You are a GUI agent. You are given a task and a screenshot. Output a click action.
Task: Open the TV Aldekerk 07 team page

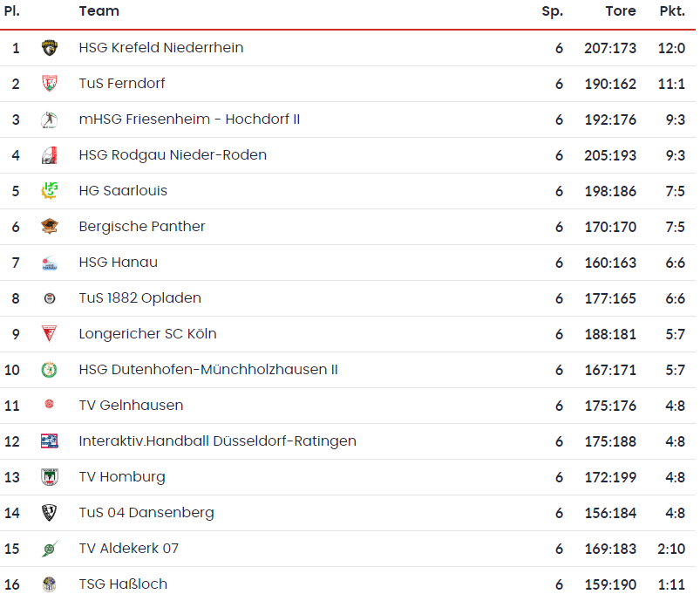(x=128, y=549)
